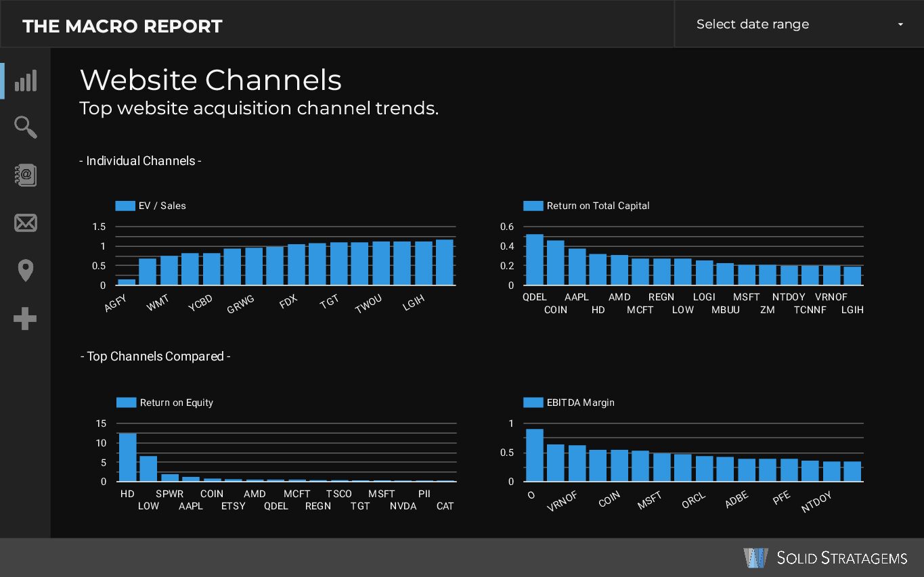Click the AGFY bar in EV / Sales chart
The image size is (924, 577).
[x=127, y=282]
